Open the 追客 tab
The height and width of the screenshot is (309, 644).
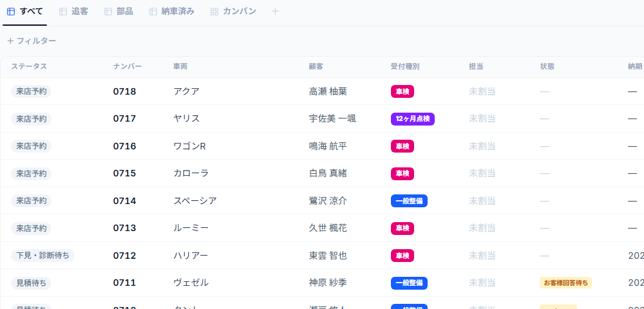click(x=73, y=12)
